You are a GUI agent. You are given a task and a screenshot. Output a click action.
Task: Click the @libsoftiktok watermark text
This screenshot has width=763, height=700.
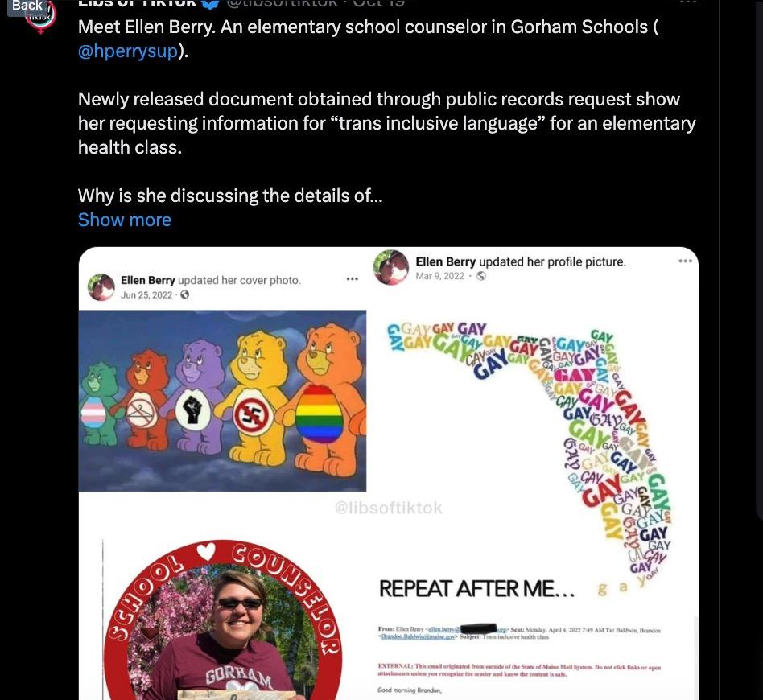[x=388, y=508]
